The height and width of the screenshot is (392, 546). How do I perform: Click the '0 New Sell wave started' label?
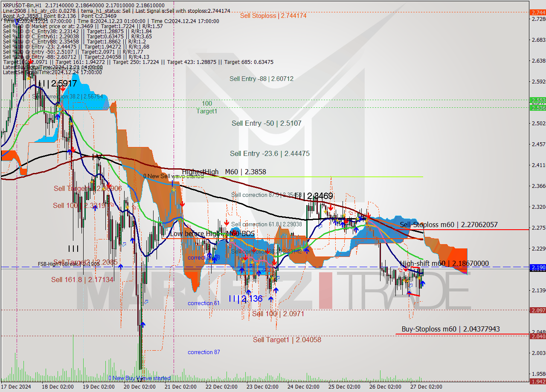[x=174, y=176]
